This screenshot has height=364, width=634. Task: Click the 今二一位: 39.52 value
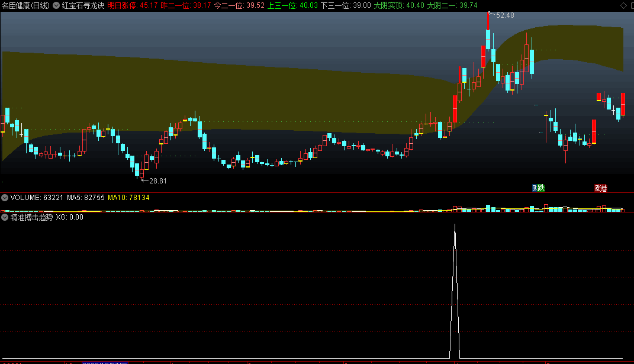click(239, 5)
